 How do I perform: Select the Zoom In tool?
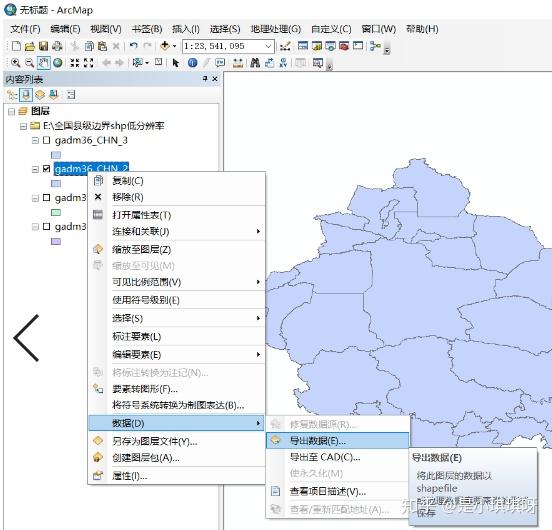pyautogui.click(x=15, y=63)
